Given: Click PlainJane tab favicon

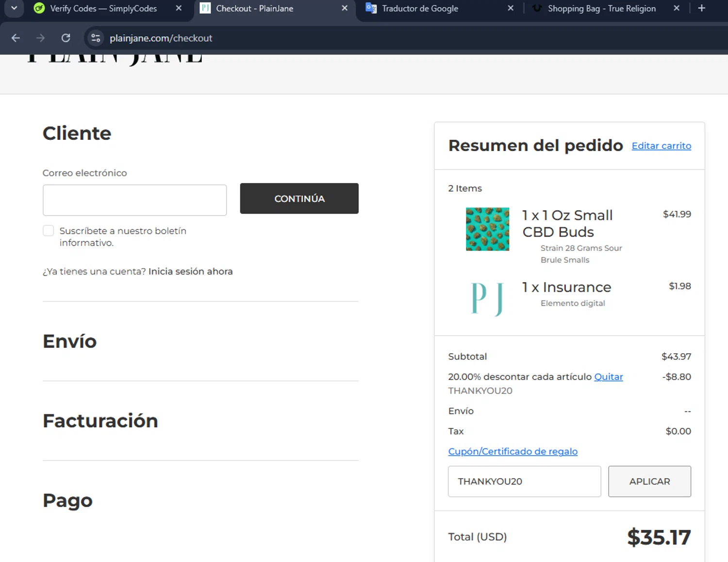Looking at the screenshot, I should [205, 8].
